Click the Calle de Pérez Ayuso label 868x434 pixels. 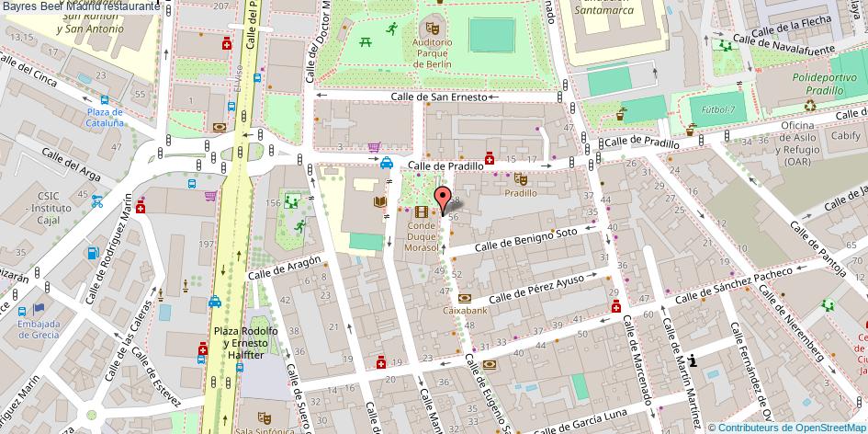(x=535, y=288)
